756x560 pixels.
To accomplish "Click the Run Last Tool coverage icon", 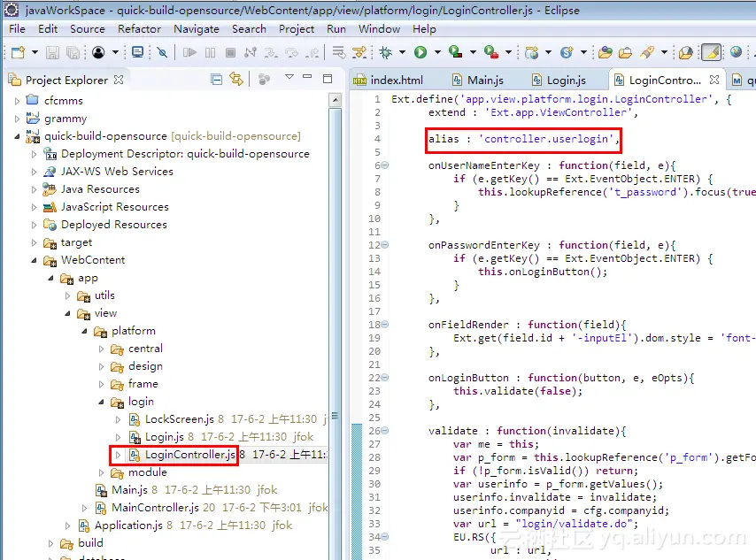I will [456, 52].
